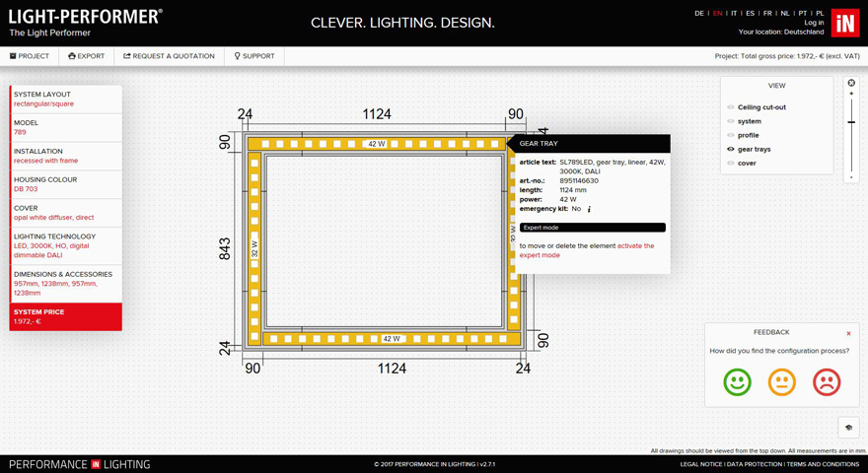Close the Feedback panel
868x473 pixels.
click(848, 333)
